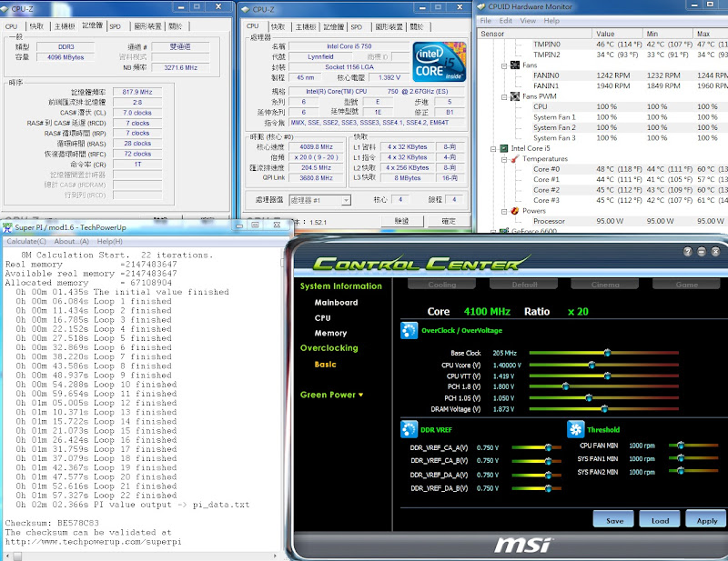This screenshot has height=561, width=728.
Task: Click the OverClock / OverVoltage section icon
Action: pos(409,330)
